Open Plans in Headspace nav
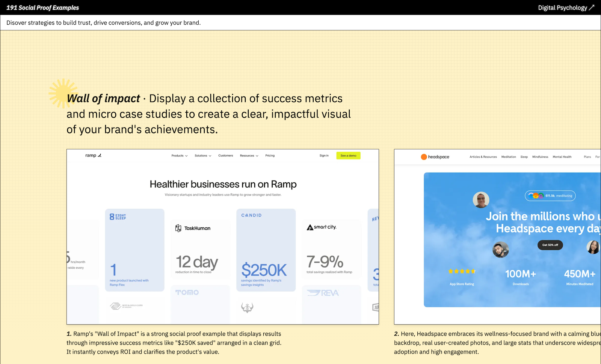601x364 pixels. click(x=587, y=157)
